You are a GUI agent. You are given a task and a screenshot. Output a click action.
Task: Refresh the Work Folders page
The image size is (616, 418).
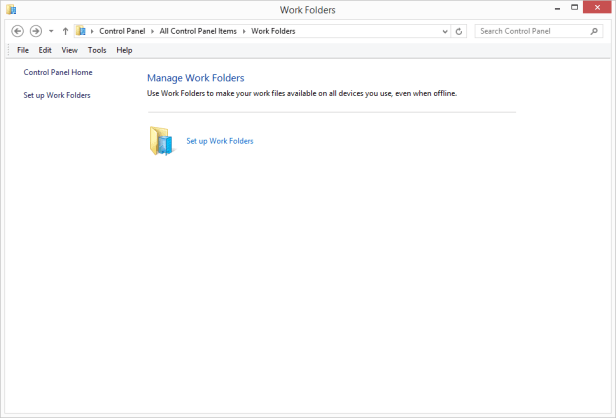[459, 31]
